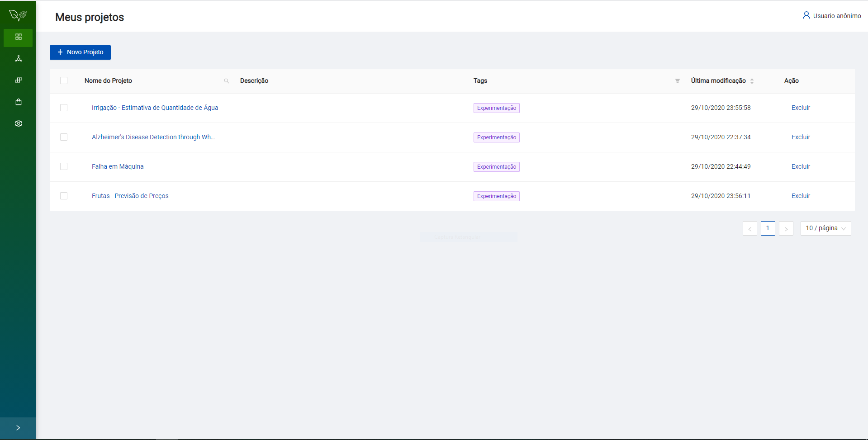The height and width of the screenshot is (440, 868).
Task: Click the search icon in Nome do Projeto column
Action: click(227, 81)
